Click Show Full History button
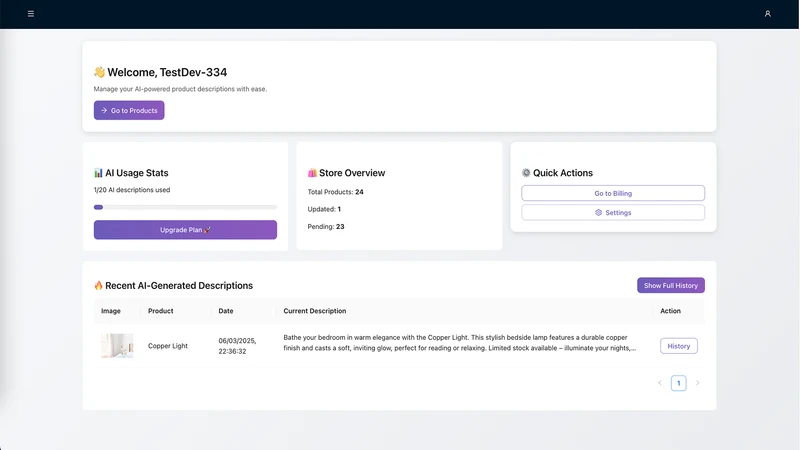Screen dimensions: 800x450 point(670,285)
